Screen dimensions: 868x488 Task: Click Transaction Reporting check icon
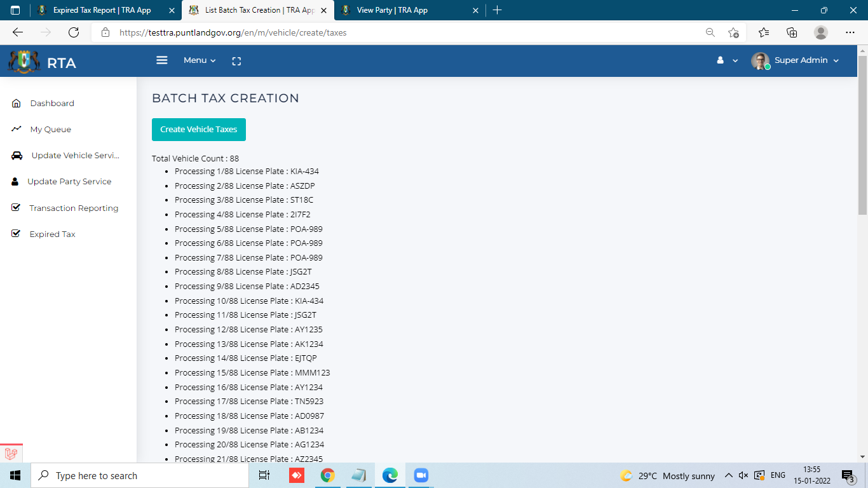(x=16, y=208)
